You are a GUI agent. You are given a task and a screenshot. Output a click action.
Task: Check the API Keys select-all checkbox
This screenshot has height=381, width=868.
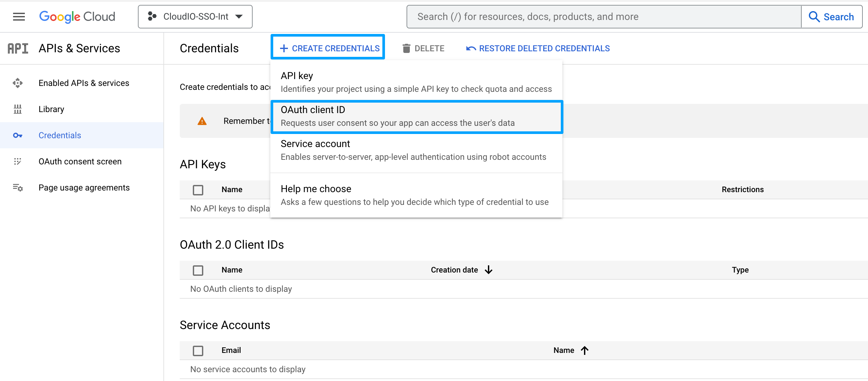[198, 190]
